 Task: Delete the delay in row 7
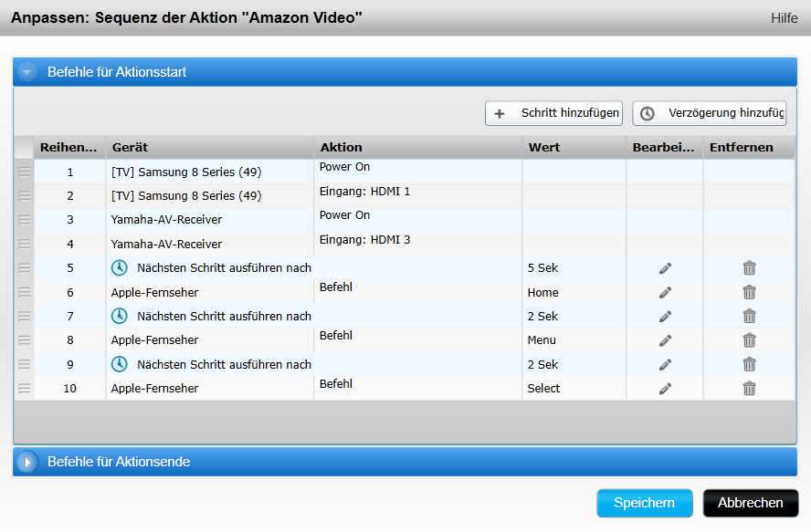[x=750, y=317]
